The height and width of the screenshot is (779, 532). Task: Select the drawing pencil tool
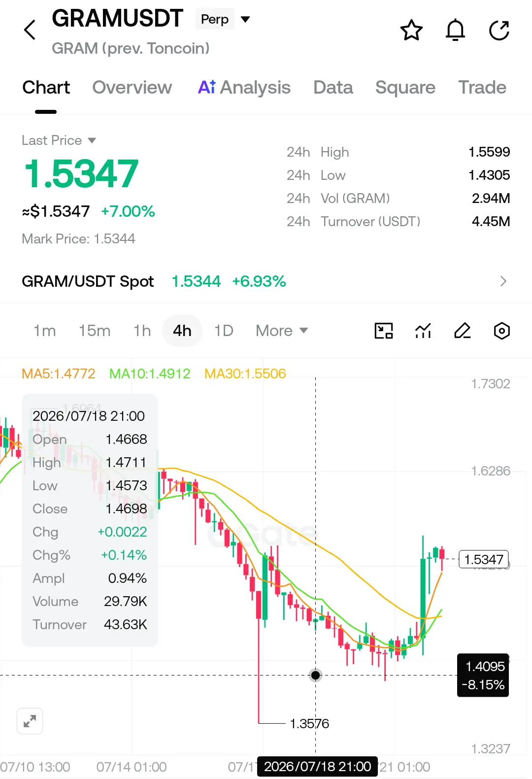(462, 331)
